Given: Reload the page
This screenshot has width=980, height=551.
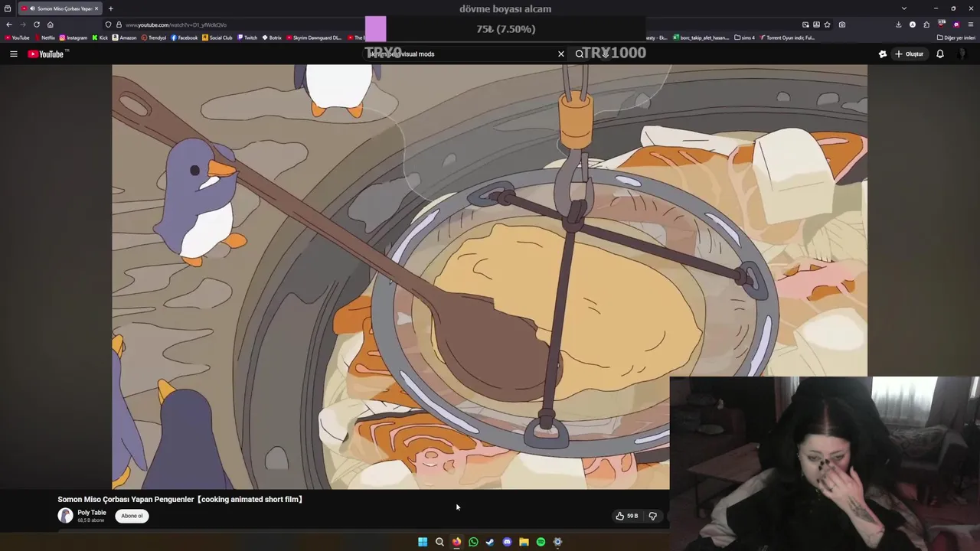Looking at the screenshot, I should [x=36, y=24].
